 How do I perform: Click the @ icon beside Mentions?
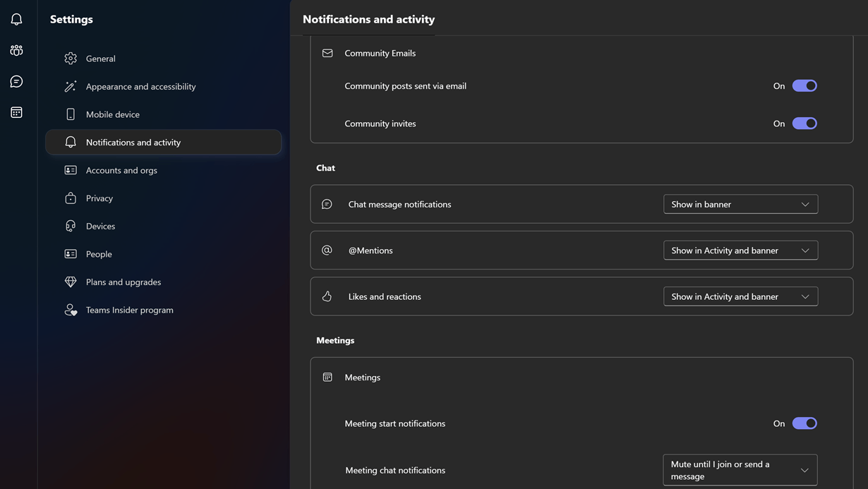click(327, 250)
